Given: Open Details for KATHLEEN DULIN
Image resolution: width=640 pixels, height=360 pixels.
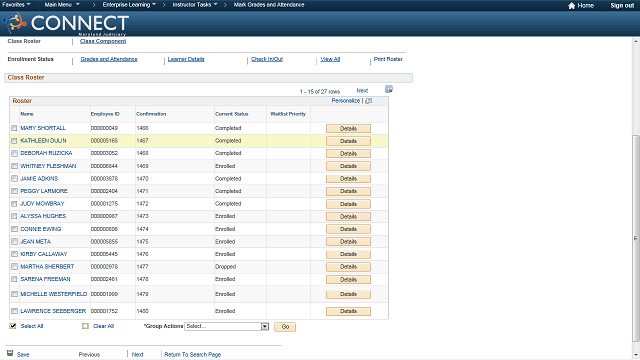Looking at the screenshot, I should [348, 141].
